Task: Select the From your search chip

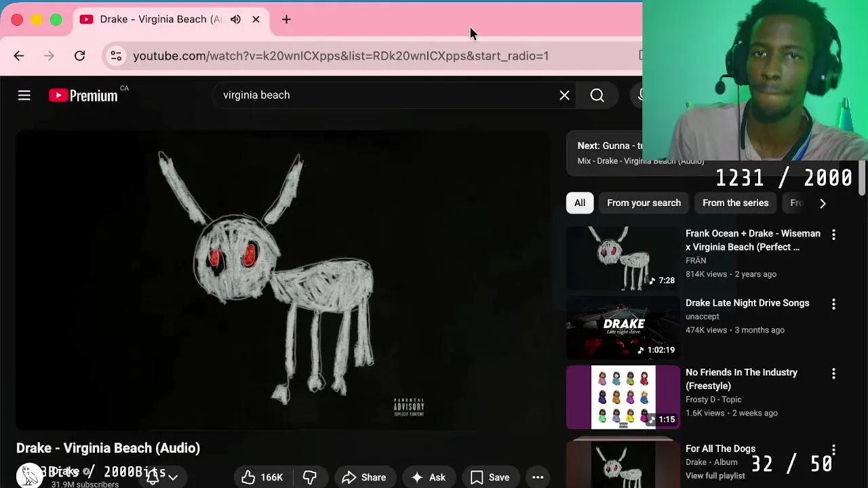Action: [x=644, y=203]
